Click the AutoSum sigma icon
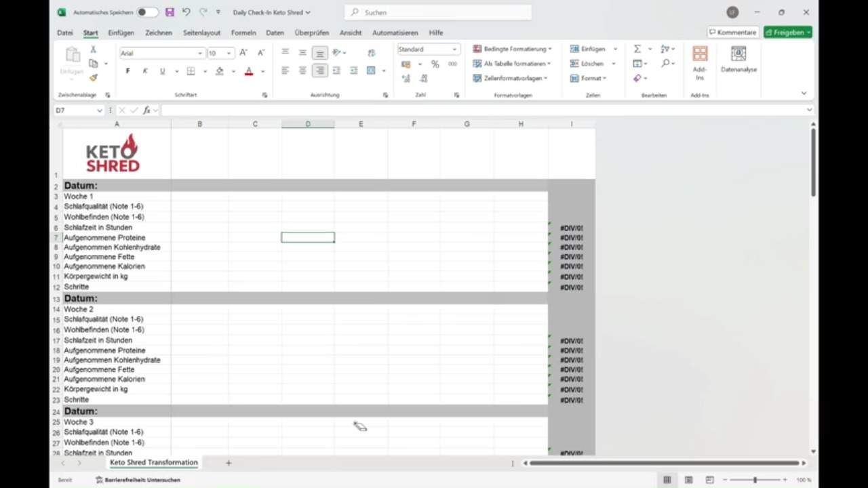 click(x=637, y=49)
